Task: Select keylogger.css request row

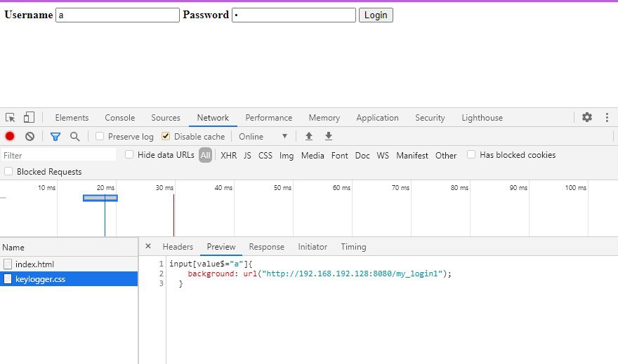Action: click(x=69, y=278)
